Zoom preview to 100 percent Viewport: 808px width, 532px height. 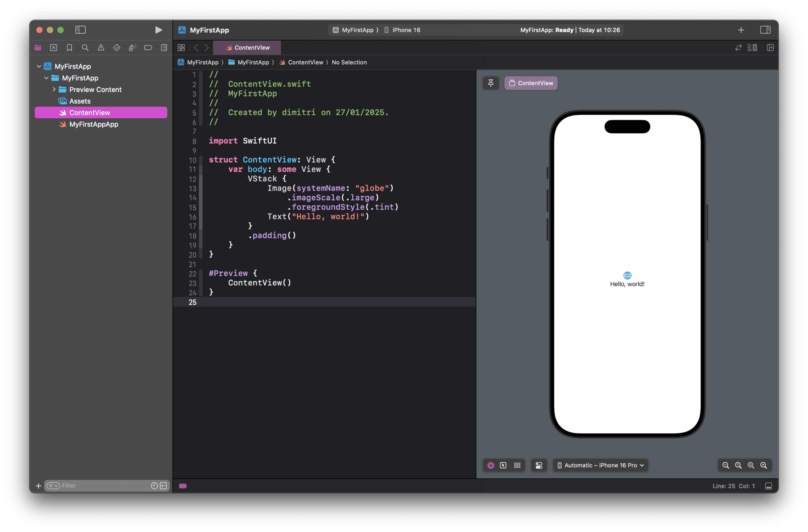tap(738, 465)
